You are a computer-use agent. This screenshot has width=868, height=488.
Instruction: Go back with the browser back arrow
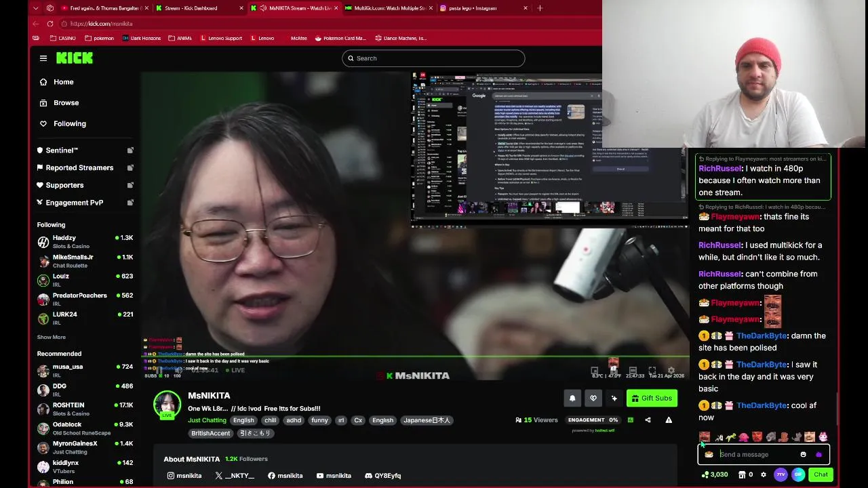pos(36,24)
